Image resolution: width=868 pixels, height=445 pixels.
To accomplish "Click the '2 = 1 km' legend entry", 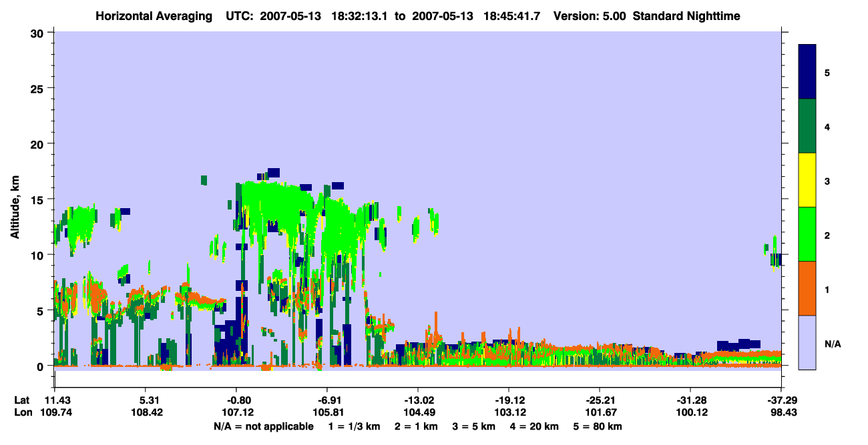I will point(417,426).
